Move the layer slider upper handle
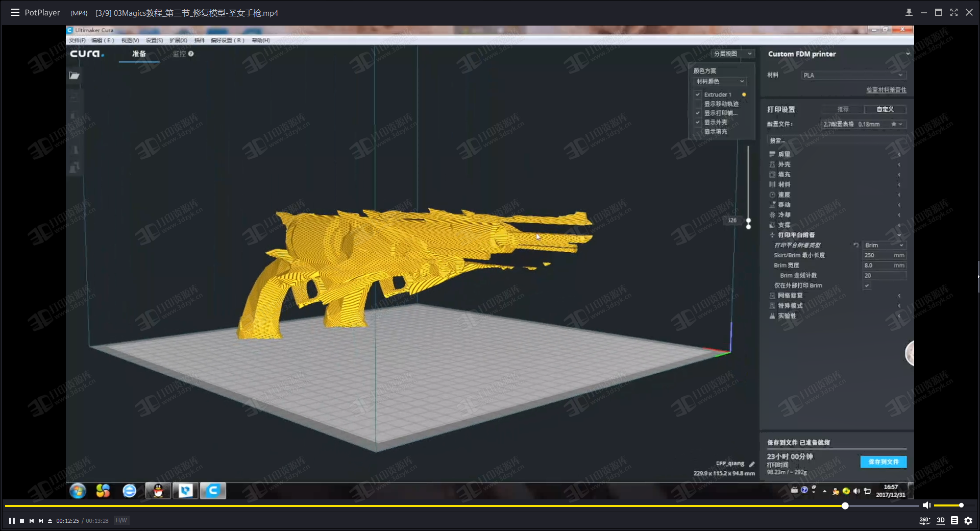This screenshot has height=531, width=980. [x=748, y=220]
